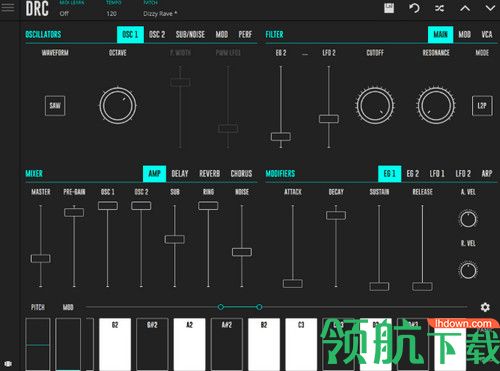Select the filter VCA tab
This screenshot has width=500, height=371.
[487, 34]
